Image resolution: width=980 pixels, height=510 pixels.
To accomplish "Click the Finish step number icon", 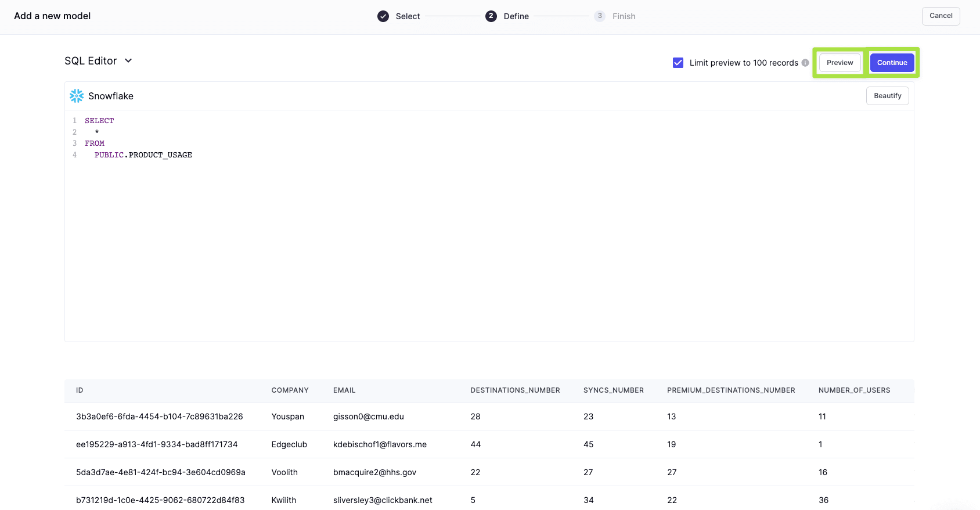I will pos(600,16).
